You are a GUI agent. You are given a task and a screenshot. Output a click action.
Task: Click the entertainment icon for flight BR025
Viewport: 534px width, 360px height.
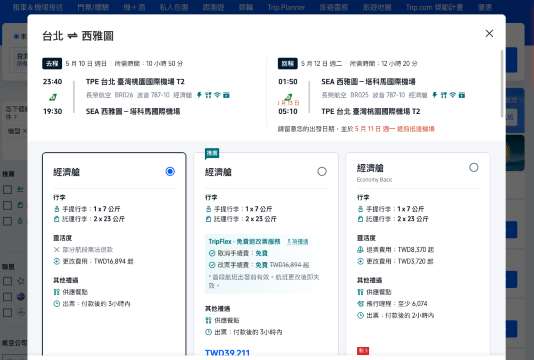(461, 95)
